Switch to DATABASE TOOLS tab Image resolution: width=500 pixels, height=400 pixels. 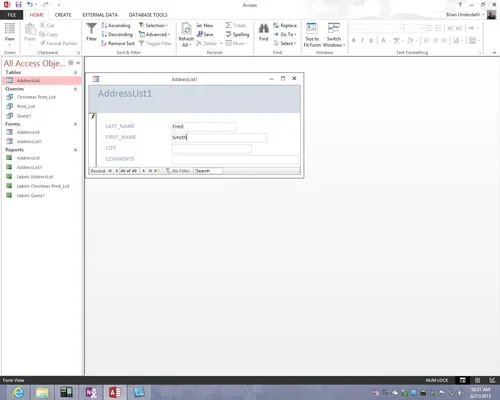coord(148,15)
